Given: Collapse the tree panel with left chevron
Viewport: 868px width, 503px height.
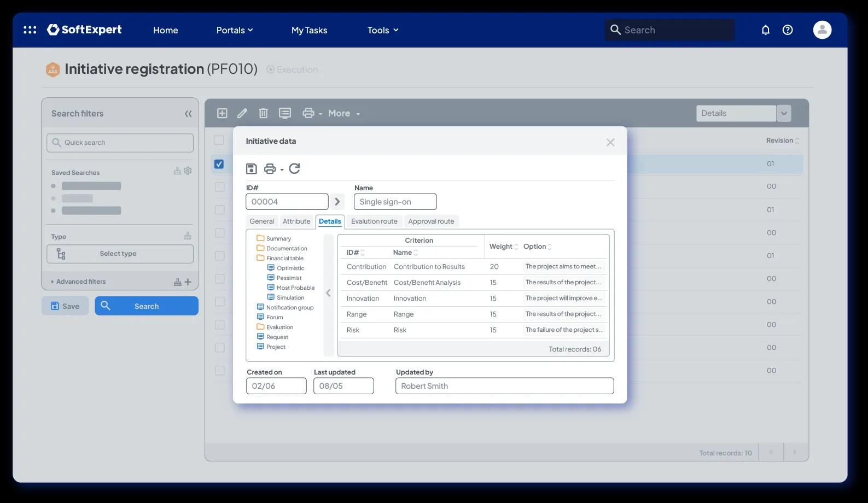Looking at the screenshot, I should (x=328, y=294).
